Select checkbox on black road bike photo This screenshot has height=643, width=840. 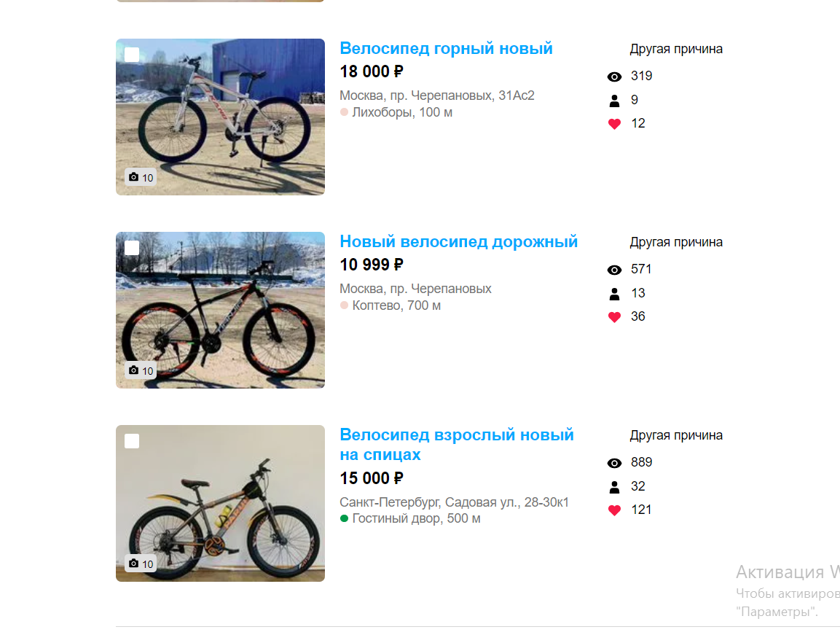coord(132,248)
